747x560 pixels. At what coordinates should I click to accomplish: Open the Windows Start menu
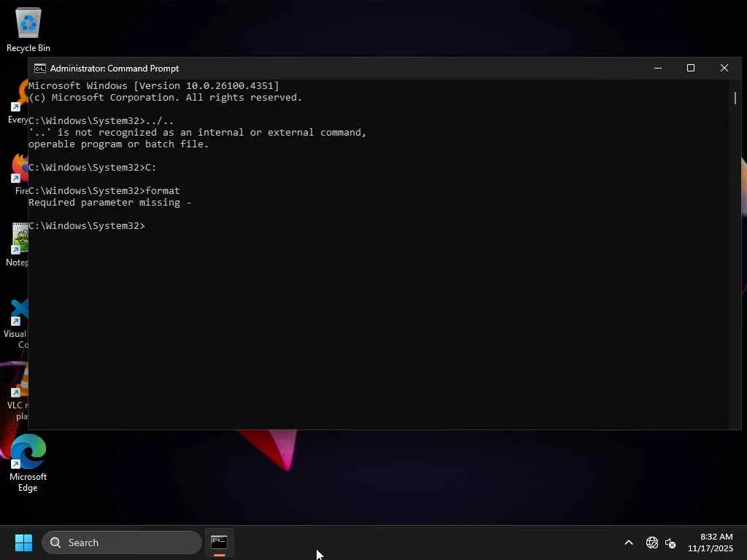tap(23, 542)
